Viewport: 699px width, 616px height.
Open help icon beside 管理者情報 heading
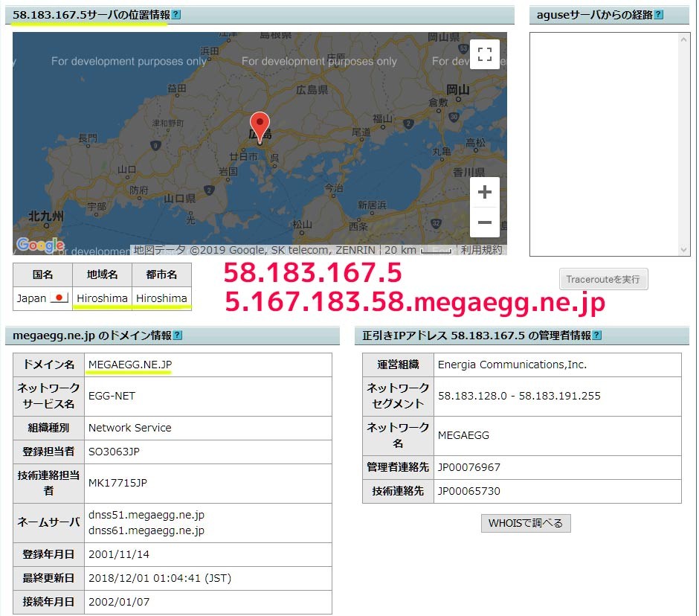(x=597, y=335)
